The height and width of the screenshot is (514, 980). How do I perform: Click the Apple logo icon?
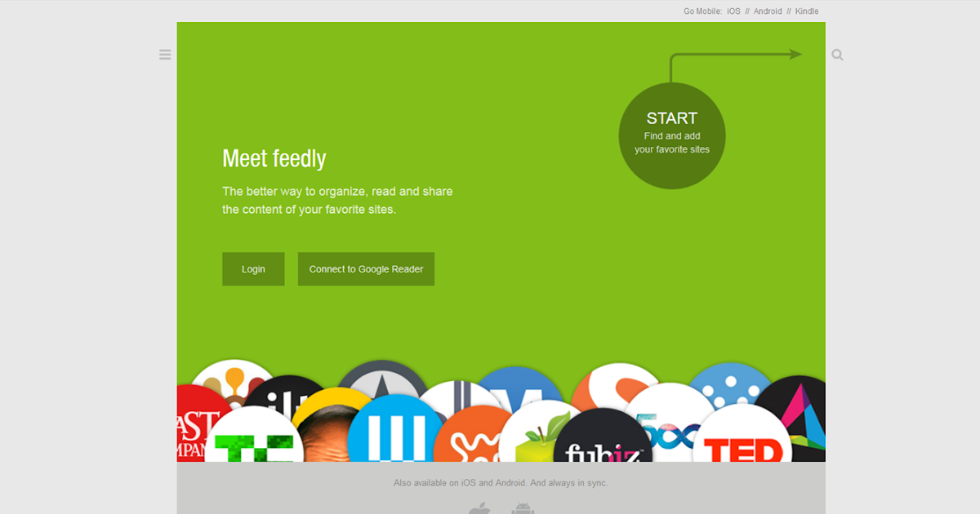click(x=479, y=507)
